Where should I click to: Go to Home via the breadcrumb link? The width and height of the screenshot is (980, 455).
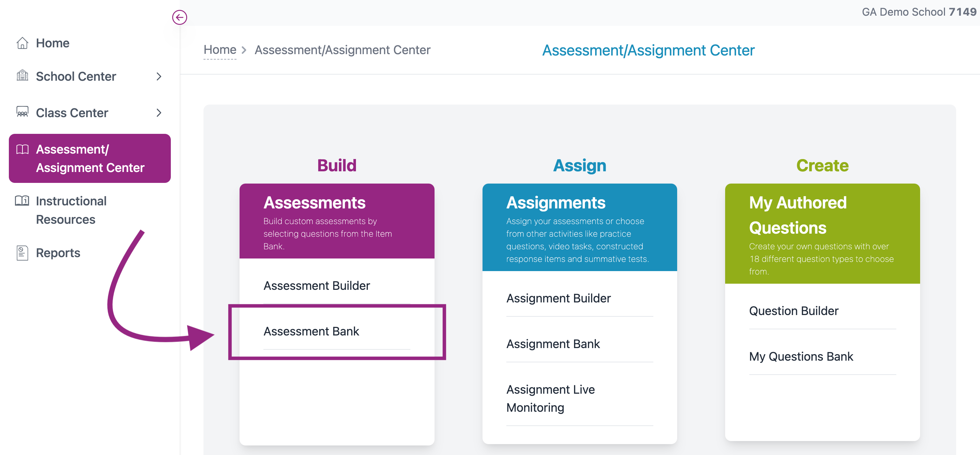click(x=220, y=50)
